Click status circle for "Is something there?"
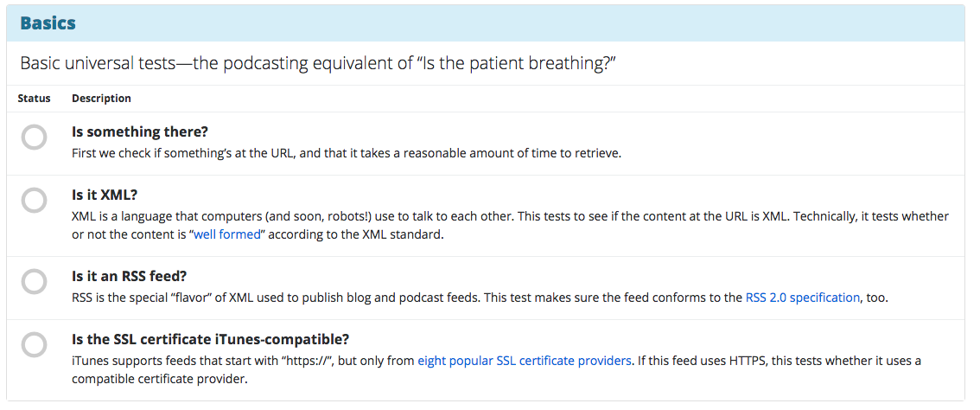980x410 pixels. 34,138
